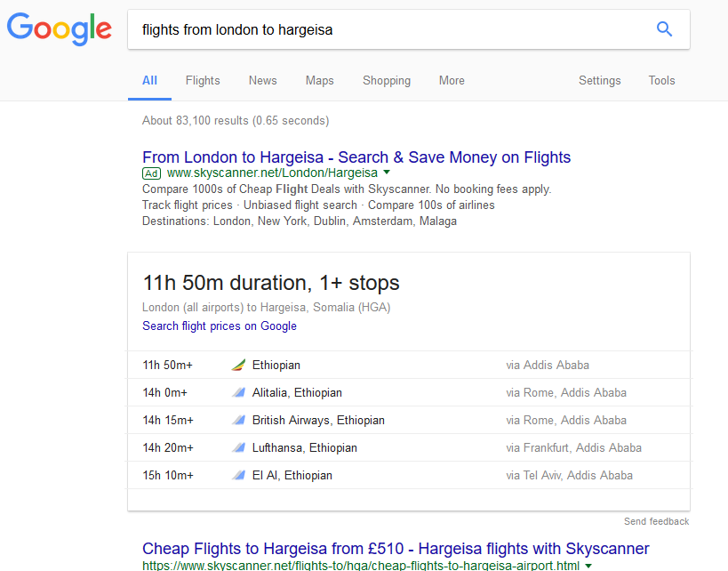The height and width of the screenshot is (571, 728).
Task: Click via Frankfurt, Addis Ababa text
Action: click(574, 447)
